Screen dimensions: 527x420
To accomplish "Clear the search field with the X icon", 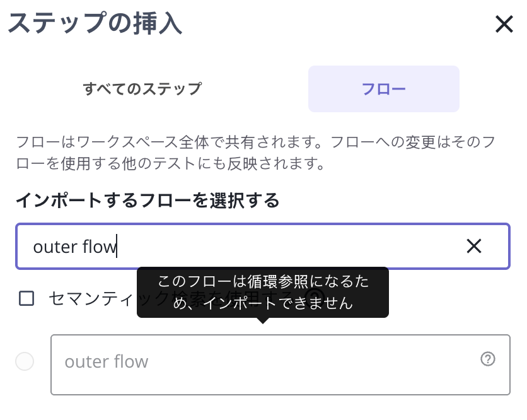I will [x=474, y=246].
